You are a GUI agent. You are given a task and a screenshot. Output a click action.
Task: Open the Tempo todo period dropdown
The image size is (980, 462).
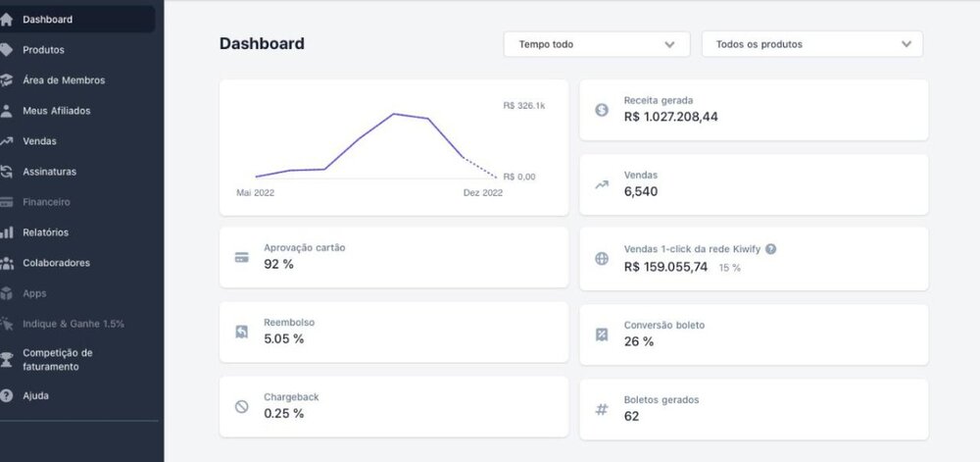(x=597, y=44)
